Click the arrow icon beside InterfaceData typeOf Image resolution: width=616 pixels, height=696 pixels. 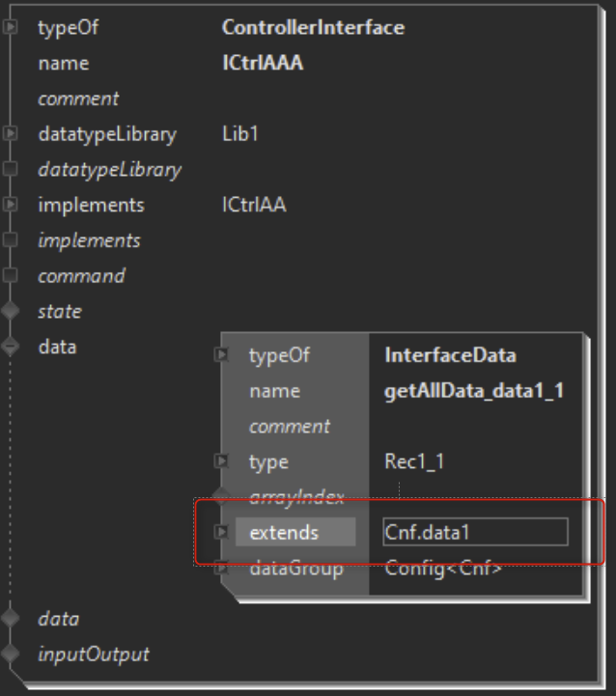coord(221,354)
